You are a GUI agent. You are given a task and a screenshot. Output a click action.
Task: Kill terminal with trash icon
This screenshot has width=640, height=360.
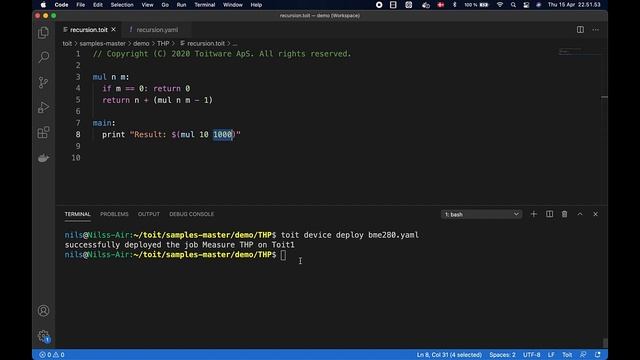pyautogui.click(x=564, y=214)
